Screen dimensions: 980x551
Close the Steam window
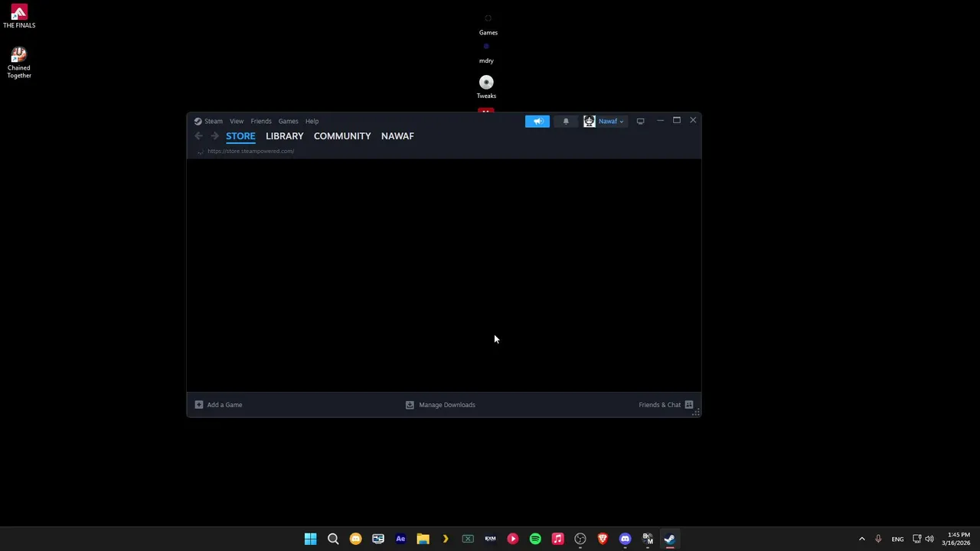693,121
